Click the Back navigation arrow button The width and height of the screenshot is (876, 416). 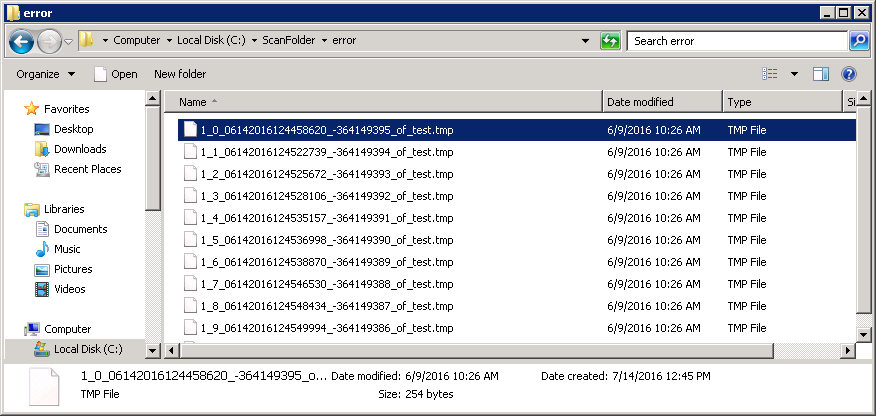[x=22, y=41]
